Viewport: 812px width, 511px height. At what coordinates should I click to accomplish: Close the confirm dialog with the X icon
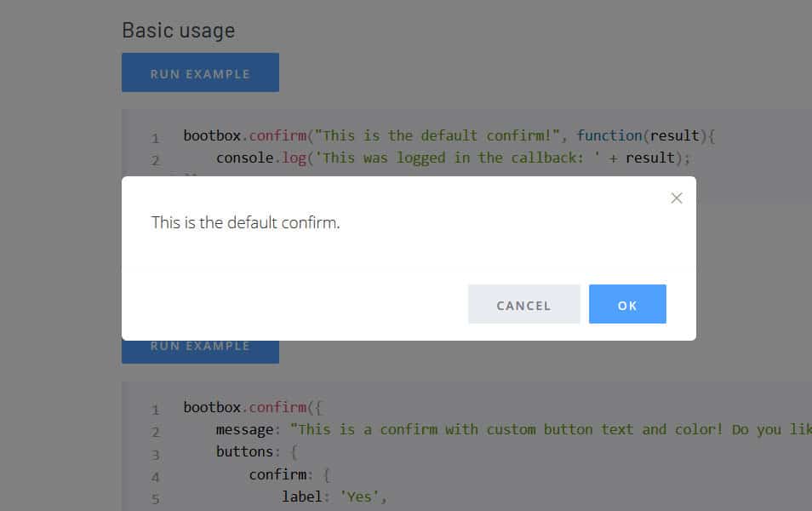677,198
